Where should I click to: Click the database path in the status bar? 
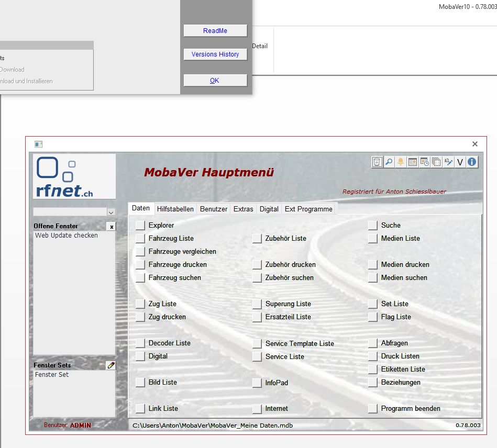tap(213, 425)
